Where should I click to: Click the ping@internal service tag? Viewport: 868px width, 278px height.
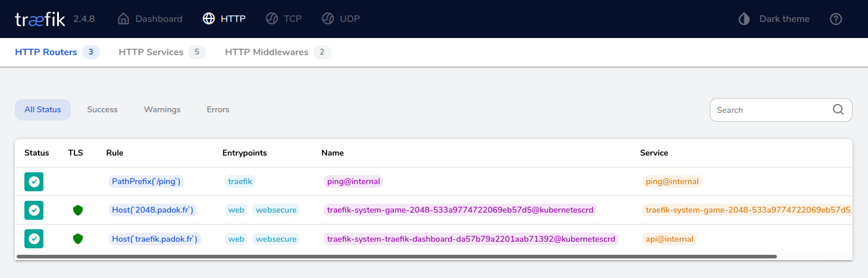point(672,182)
